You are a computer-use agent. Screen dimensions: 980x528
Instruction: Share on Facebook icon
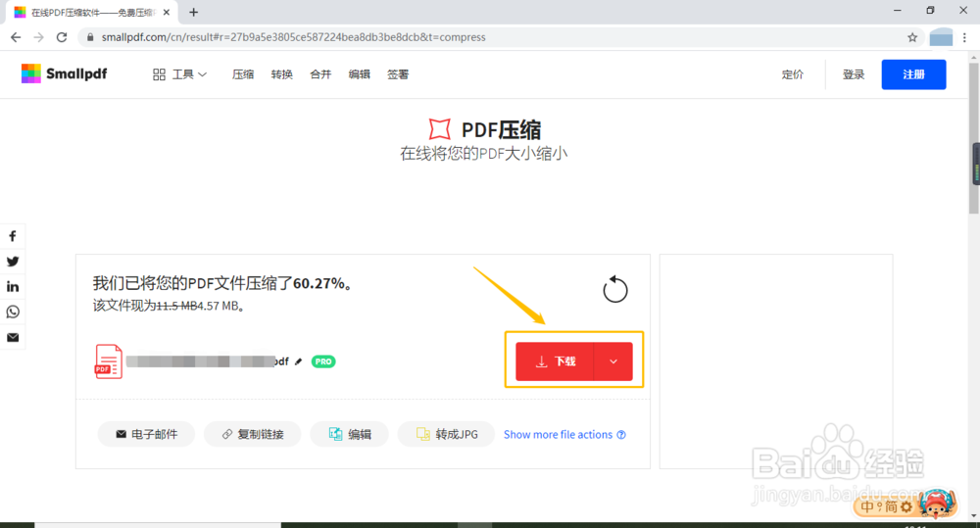click(13, 236)
